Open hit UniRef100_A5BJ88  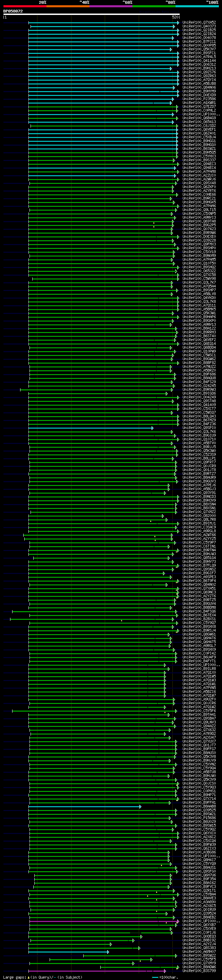point(199,84)
